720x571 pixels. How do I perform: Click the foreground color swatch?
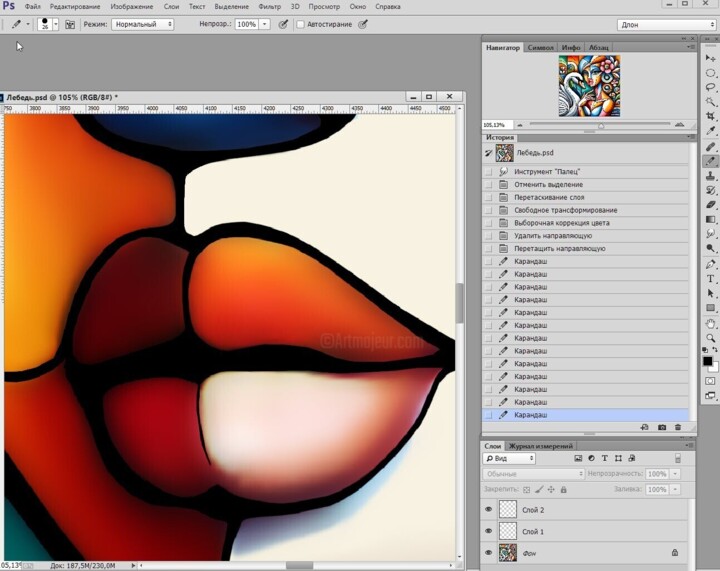(x=708, y=361)
